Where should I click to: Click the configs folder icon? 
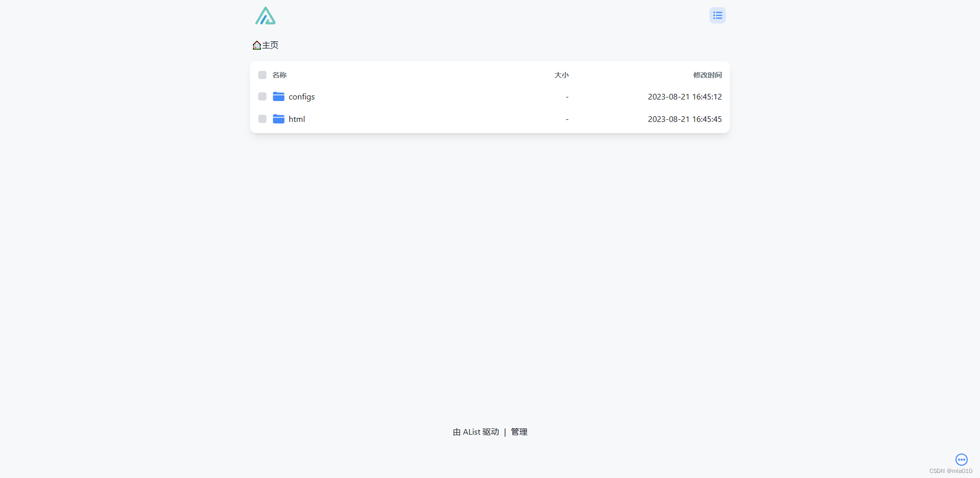pos(279,96)
